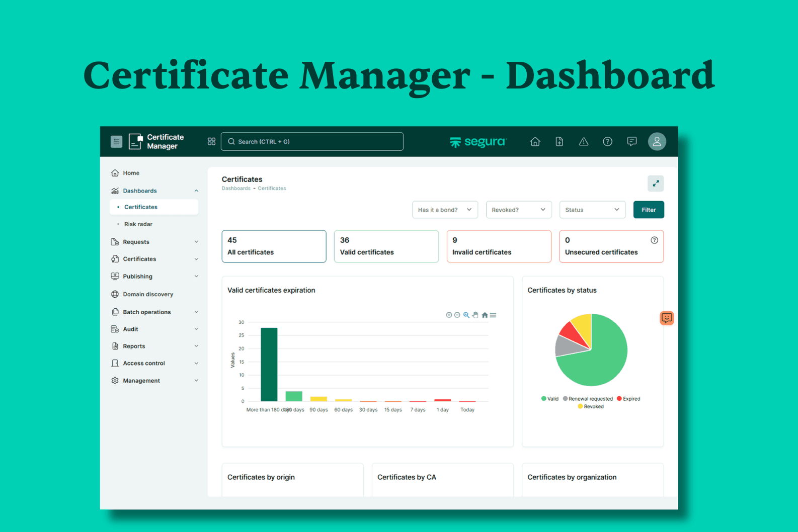This screenshot has height=532, width=798.
Task: Open help question mark in top bar
Action: 607,142
